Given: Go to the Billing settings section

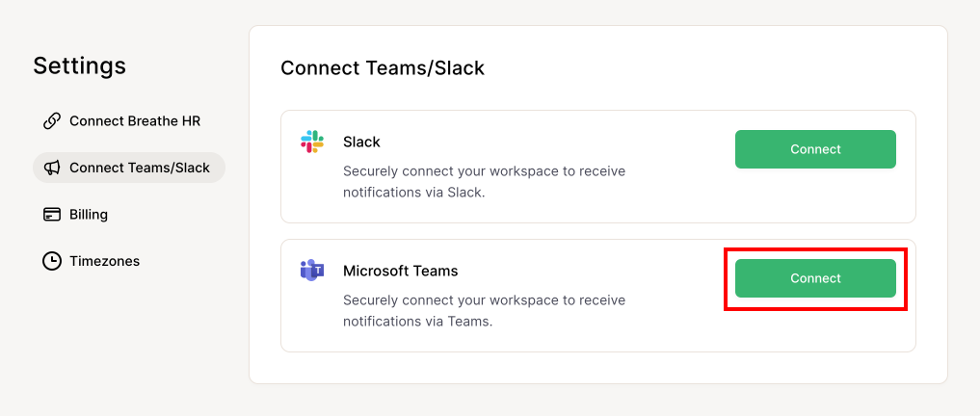Looking at the screenshot, I should point(89,214).
